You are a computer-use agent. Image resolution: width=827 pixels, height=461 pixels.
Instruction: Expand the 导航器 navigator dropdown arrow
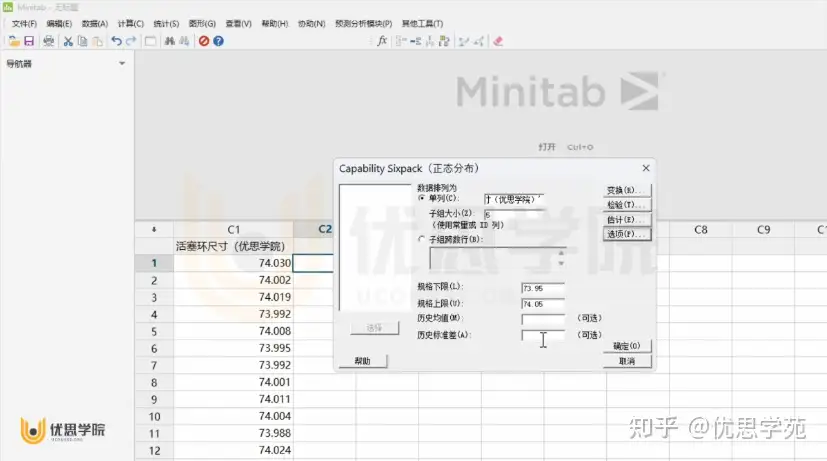click(x=122, y=64)
